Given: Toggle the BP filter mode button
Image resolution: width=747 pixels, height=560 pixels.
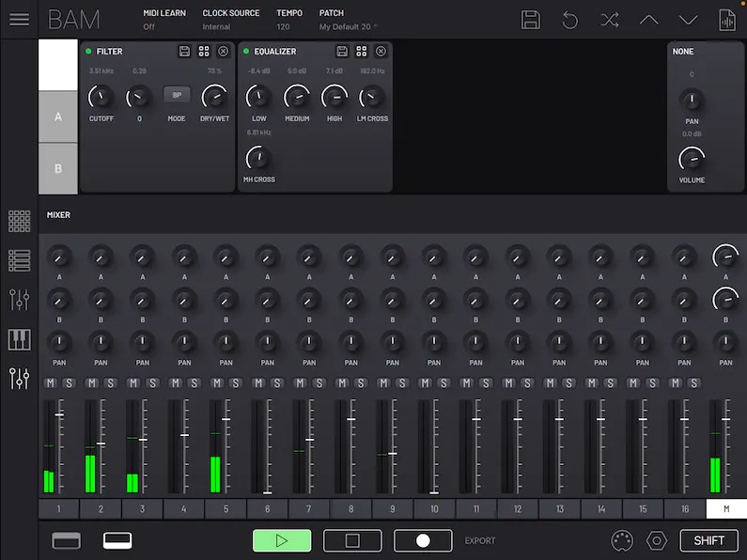Looking at the screenshot, I should tap(177, 95).
